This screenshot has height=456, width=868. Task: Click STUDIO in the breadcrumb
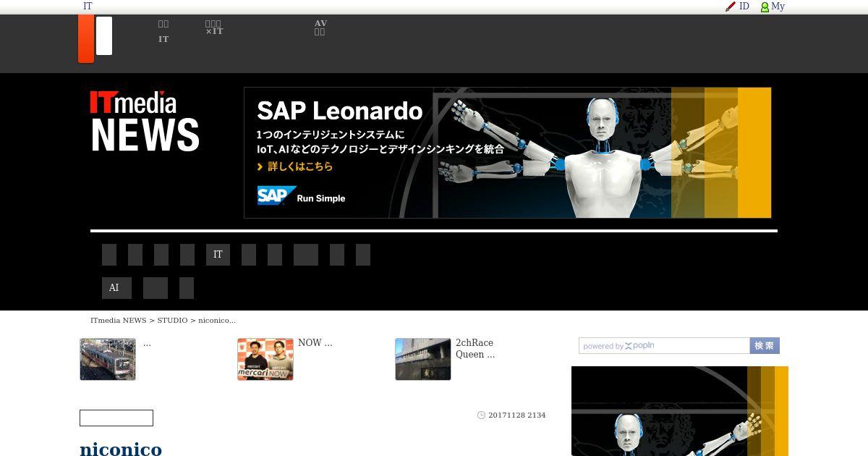(x=172, y=321)
